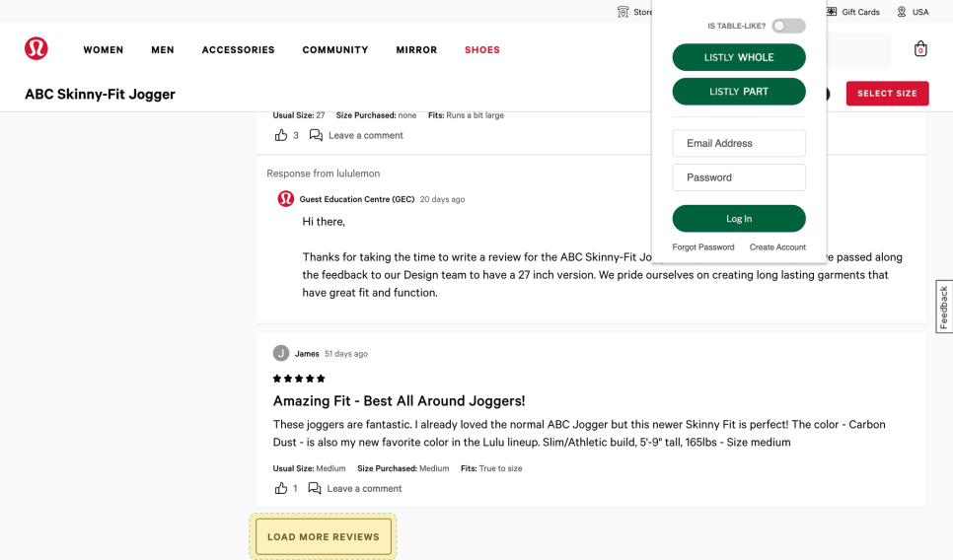Toggle the Is Table-Like switch
953x560 pixels.
787,26
